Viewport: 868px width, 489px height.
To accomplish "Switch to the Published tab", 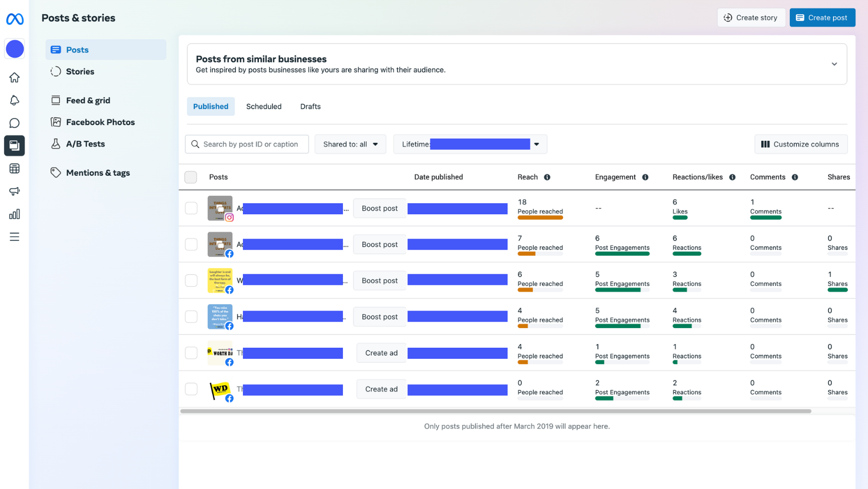I will [x=211, y=106].
